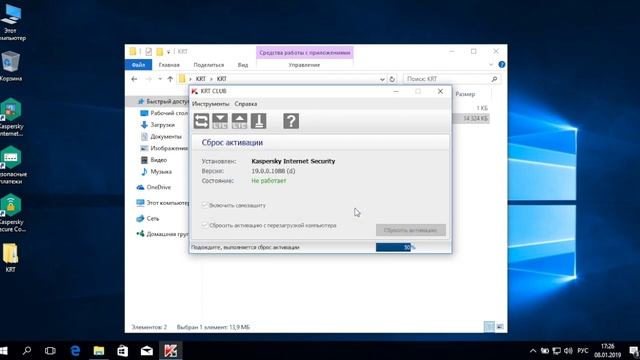Click the question mark help toolbar icon

pyautogui.click(x=291, y=121)
